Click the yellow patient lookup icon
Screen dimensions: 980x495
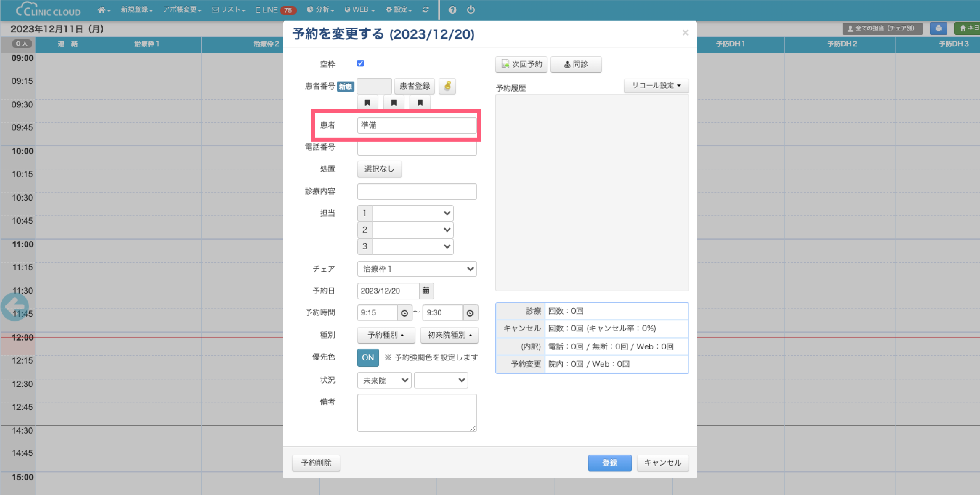tap(448, 86)
